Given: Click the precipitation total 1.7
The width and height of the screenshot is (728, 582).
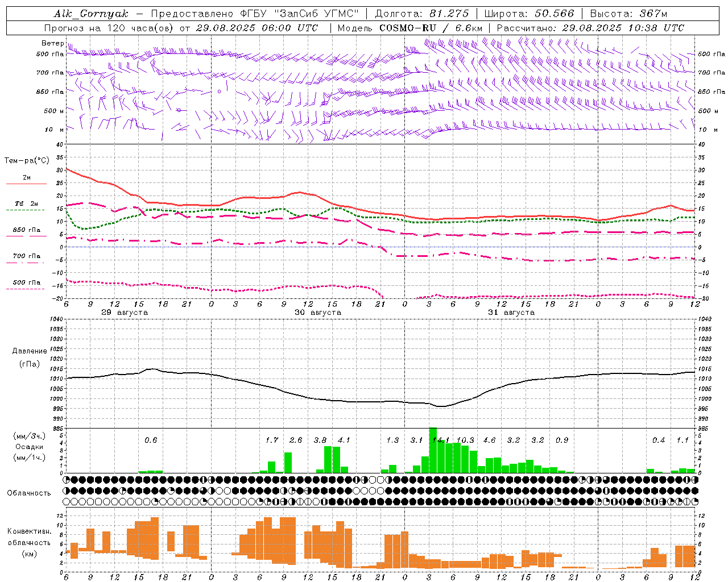Looking at the screenshot, I should tap(272, 440).
